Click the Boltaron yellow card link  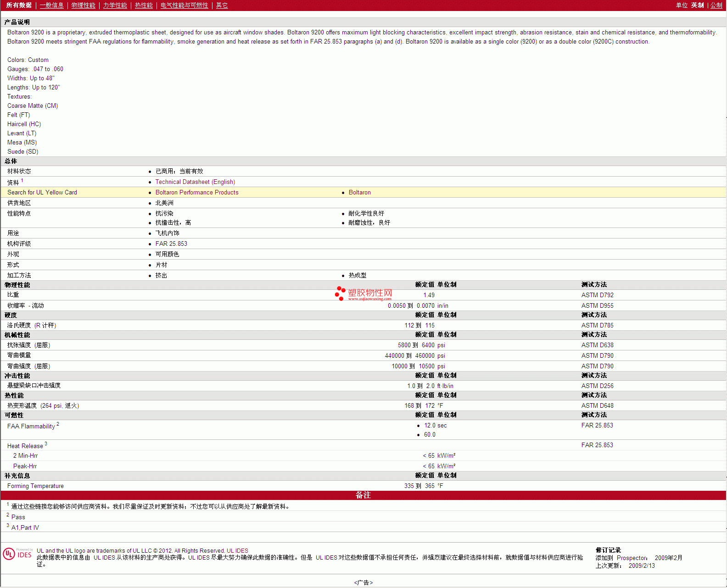coord(359,193)
